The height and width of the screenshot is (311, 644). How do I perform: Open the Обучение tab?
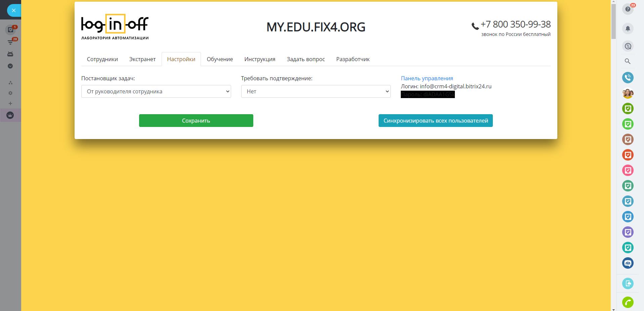(220, 59)
